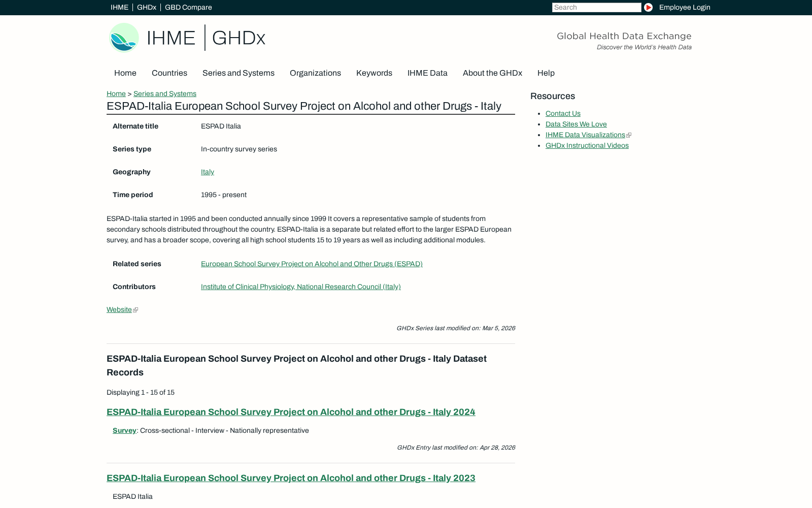Open the Keywords menu item
Screen dimensions: 812x508
(x=374, y=73)
